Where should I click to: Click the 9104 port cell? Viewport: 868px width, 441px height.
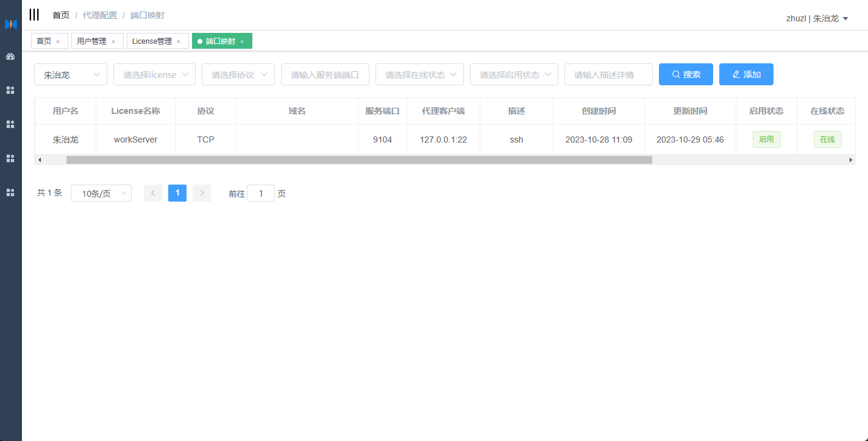click(x=382, y=139)
